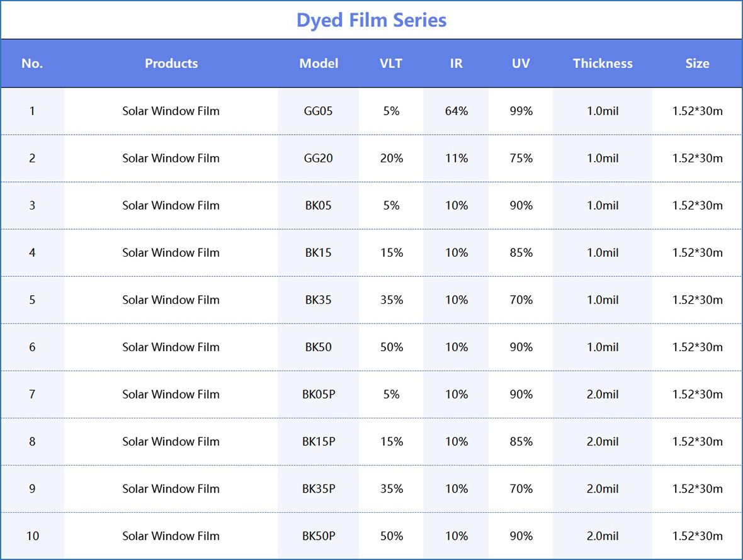Click the 11% IR value cell
Image resolution: width=743 pixels, height=560 pixels.
(x=457, y=159)
